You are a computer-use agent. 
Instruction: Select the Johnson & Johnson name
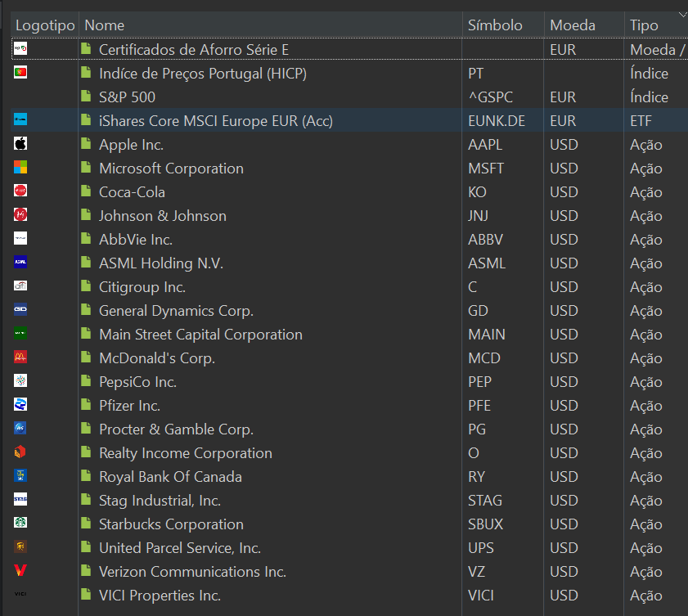pos(163,216)
